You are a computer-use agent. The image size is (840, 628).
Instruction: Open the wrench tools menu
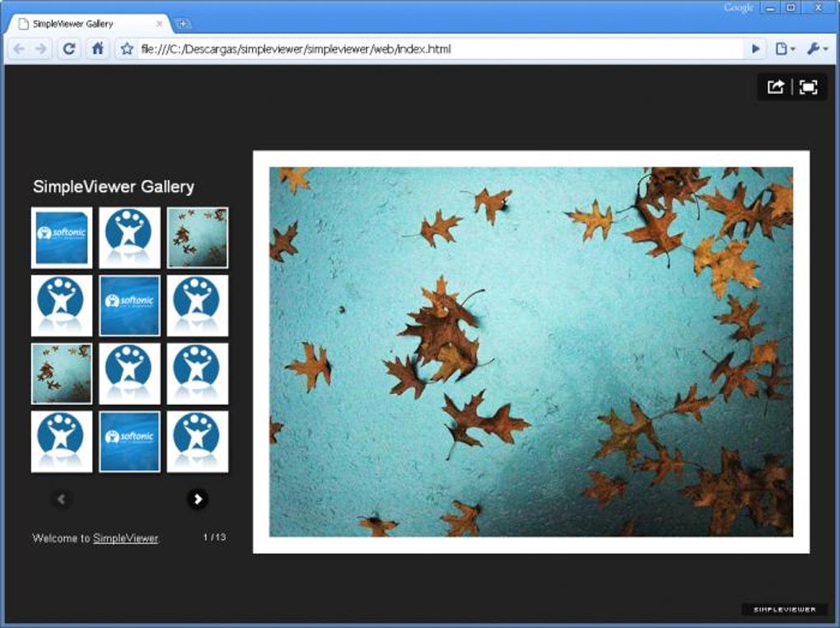coord(814,49)
